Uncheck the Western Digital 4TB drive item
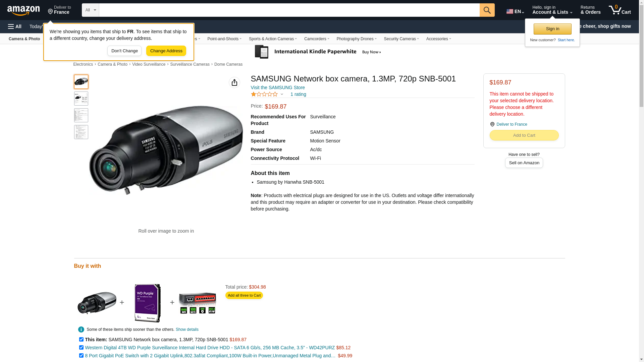 (81, 348)
